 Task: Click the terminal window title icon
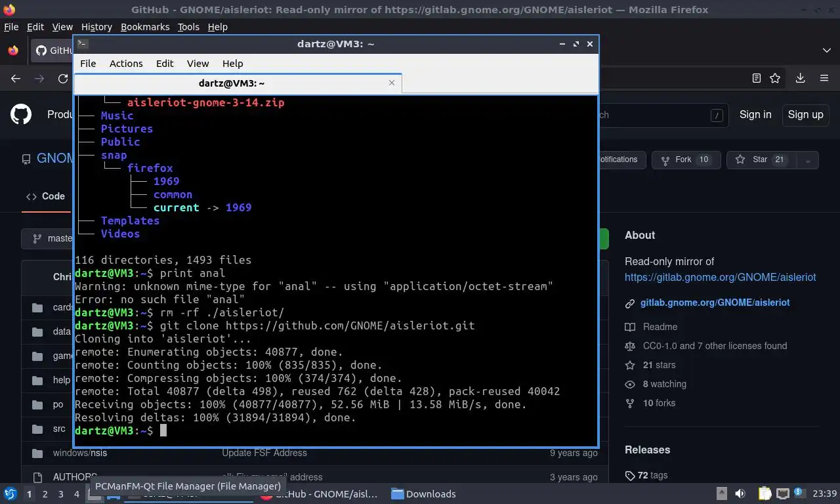(x=83, y=44)
